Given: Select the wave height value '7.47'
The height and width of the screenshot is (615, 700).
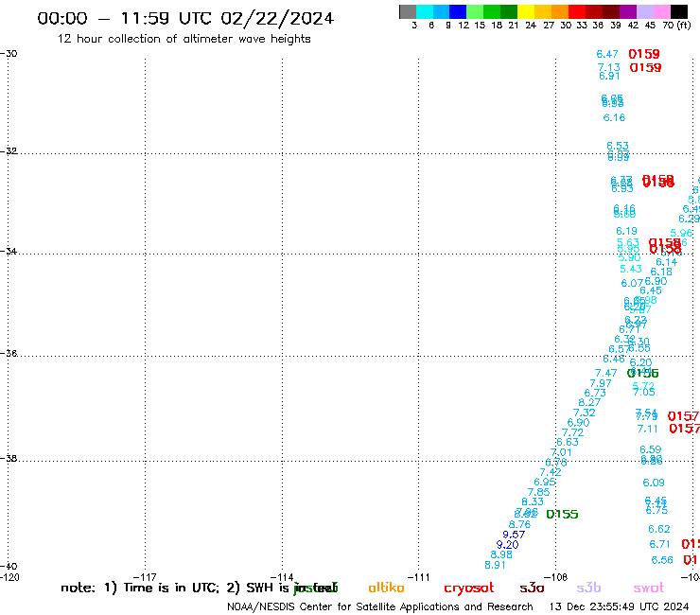Looking at the screenshot, I should click(605, 374).
